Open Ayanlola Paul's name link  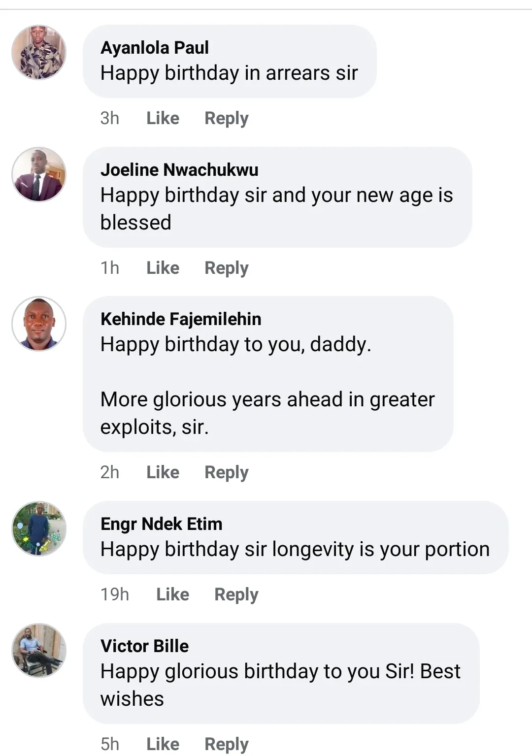pyautogui.click(x=155, y=48)
